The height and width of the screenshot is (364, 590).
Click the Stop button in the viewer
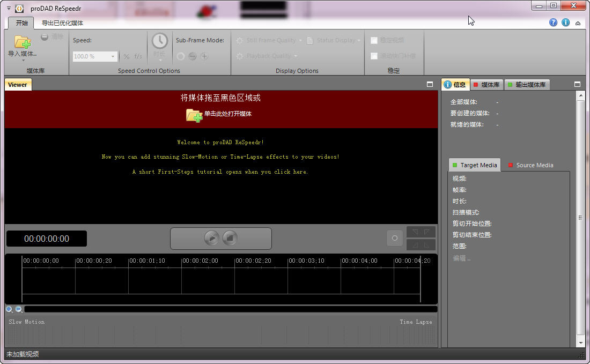(230, 238)
